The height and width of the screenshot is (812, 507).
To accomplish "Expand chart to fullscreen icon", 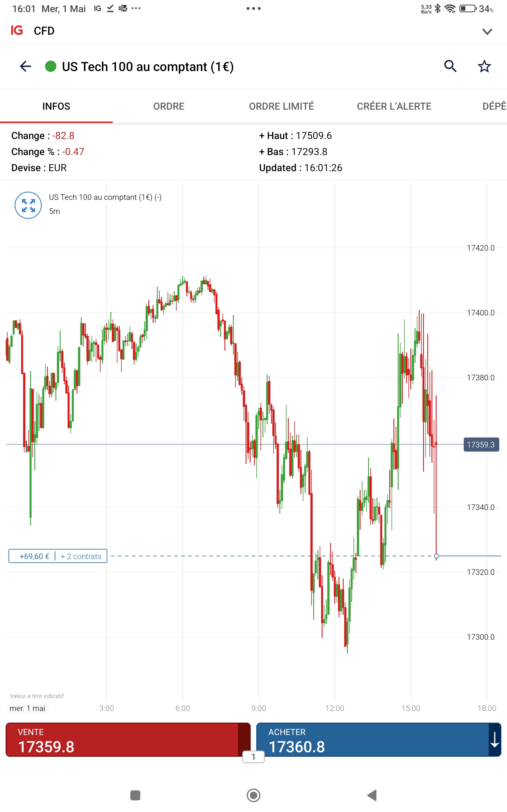I will pos(28,205).
